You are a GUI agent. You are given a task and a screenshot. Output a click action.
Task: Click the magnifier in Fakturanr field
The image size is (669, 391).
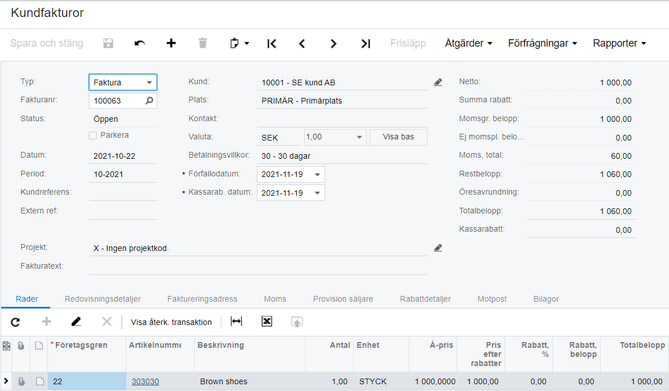coord(149,101)
